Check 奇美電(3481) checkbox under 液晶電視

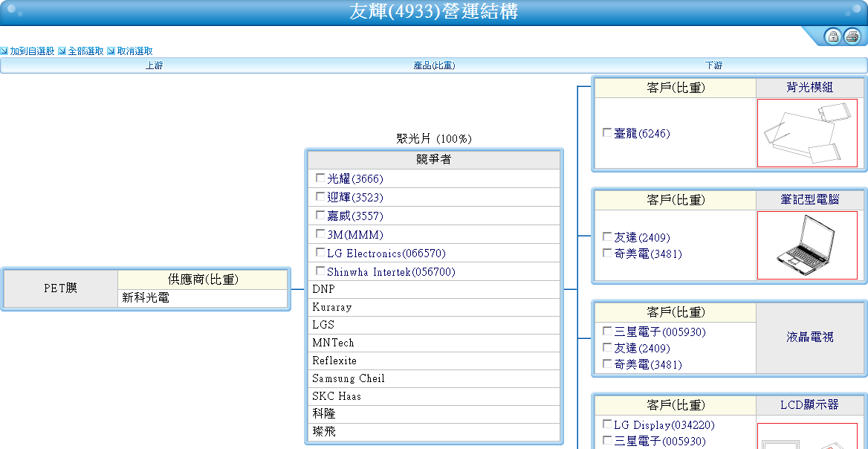(x=607, y=364)
